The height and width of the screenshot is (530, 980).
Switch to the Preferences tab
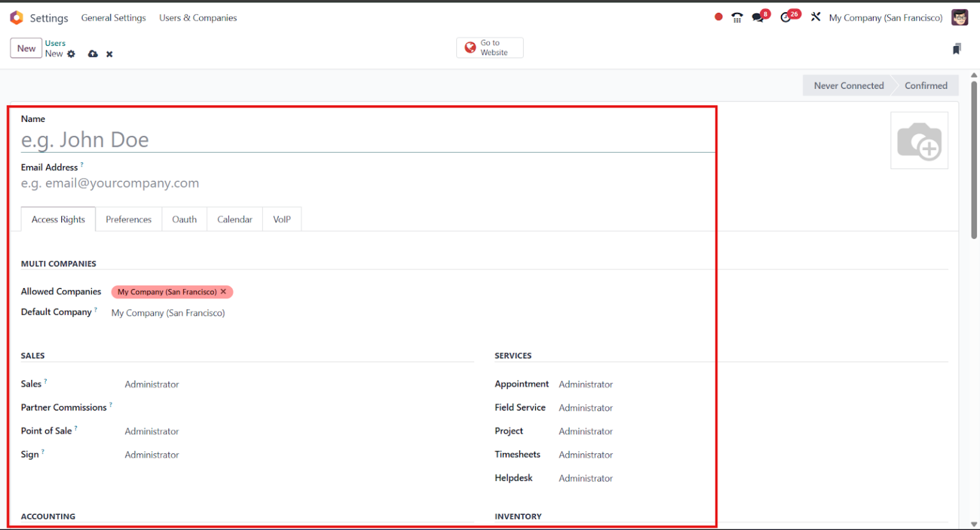[x=128, y=219]
